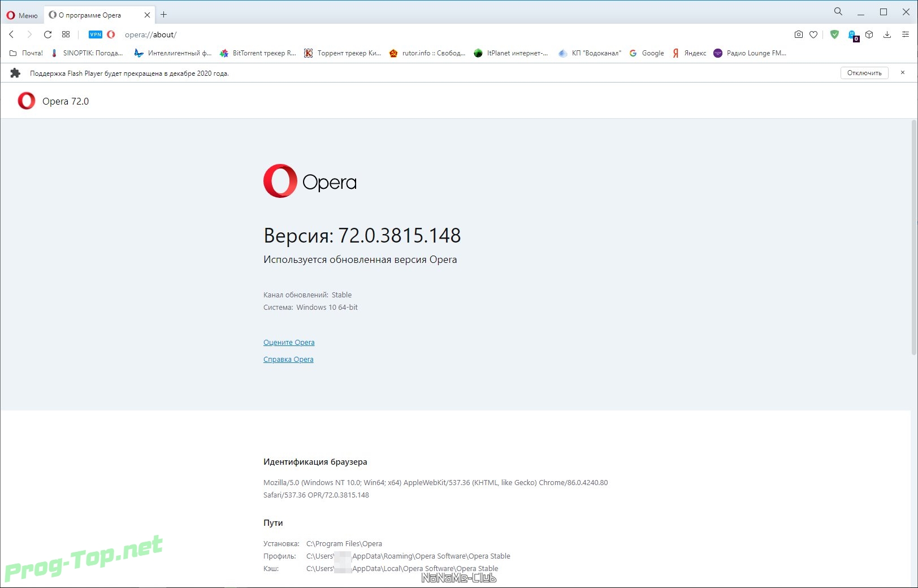Click the 'Windows 10 64-bit' line

(x=327, y=307)
